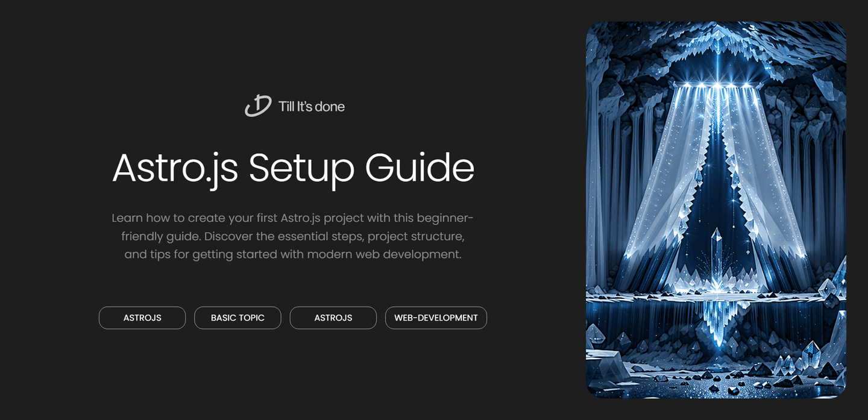The image size is (868, 420).
Task: Click the 'Till It's done' wordmark text
Action: click(x=311, y=106)
